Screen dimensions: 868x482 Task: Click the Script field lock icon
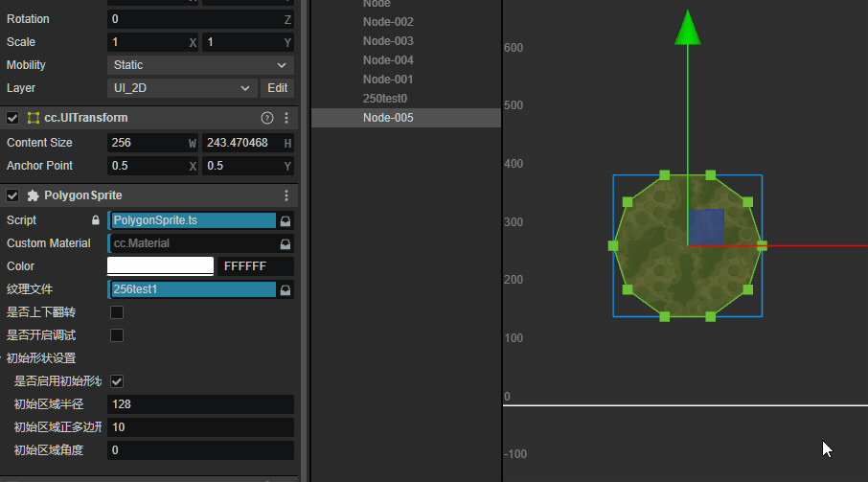click(x=95, y=220)
